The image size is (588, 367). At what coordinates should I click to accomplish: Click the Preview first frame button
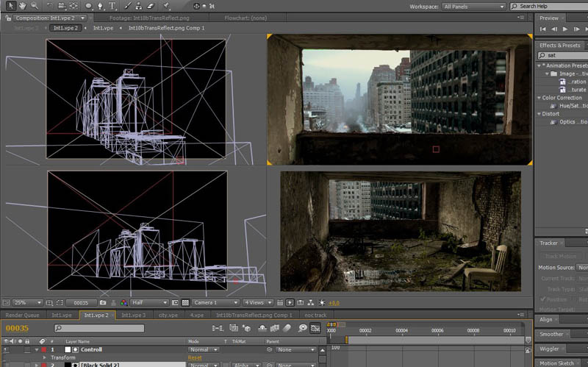(542, 29)
